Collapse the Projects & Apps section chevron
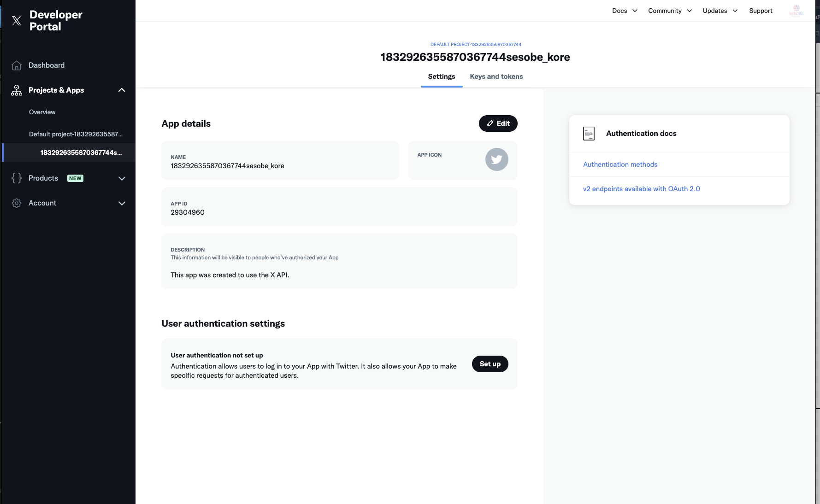This screenshot has height=504, width=820. click(122, 90)
